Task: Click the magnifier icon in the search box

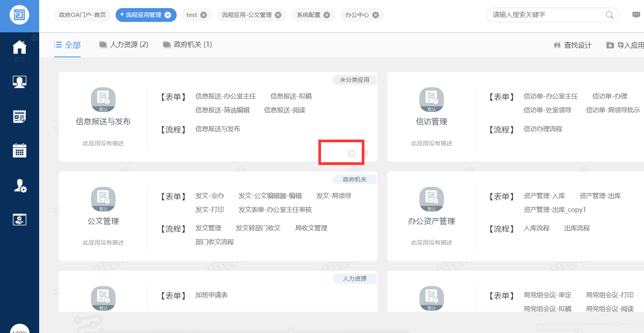Action: point(609,15)
